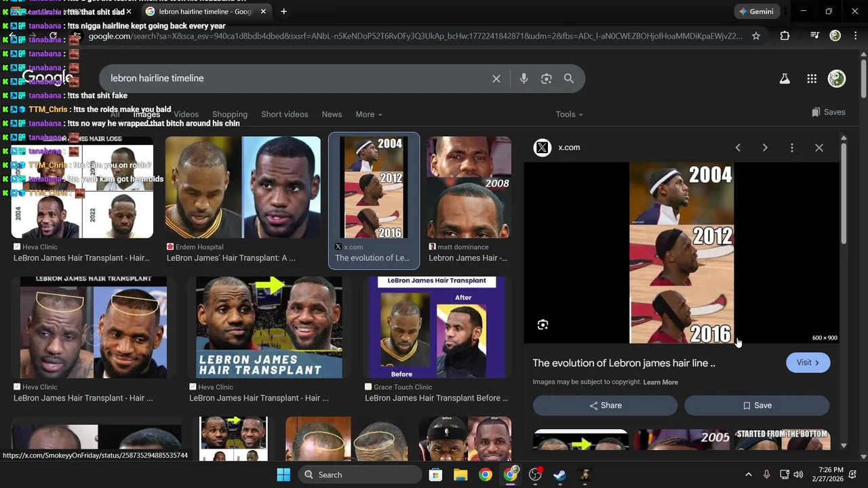Share the previewed image
868x488 pixels.
coord(605,405)
